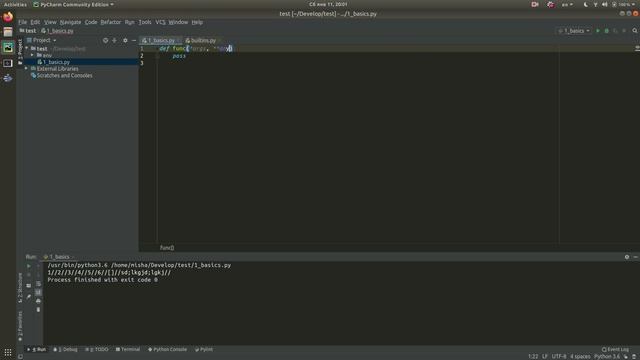The height and width of the screenshot is (360, 640).
Task: Open volume indicator in system tray
Action: tap(604, 4)
